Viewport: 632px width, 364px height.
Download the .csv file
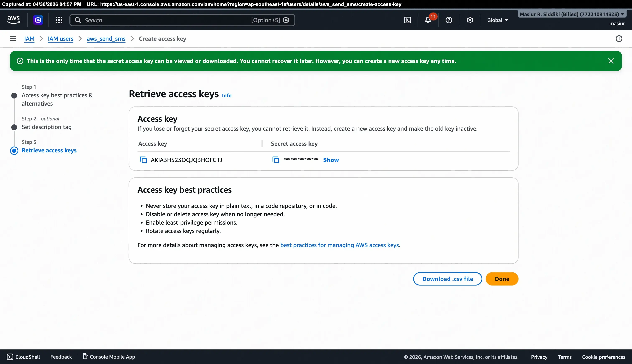tap(447, 279)
